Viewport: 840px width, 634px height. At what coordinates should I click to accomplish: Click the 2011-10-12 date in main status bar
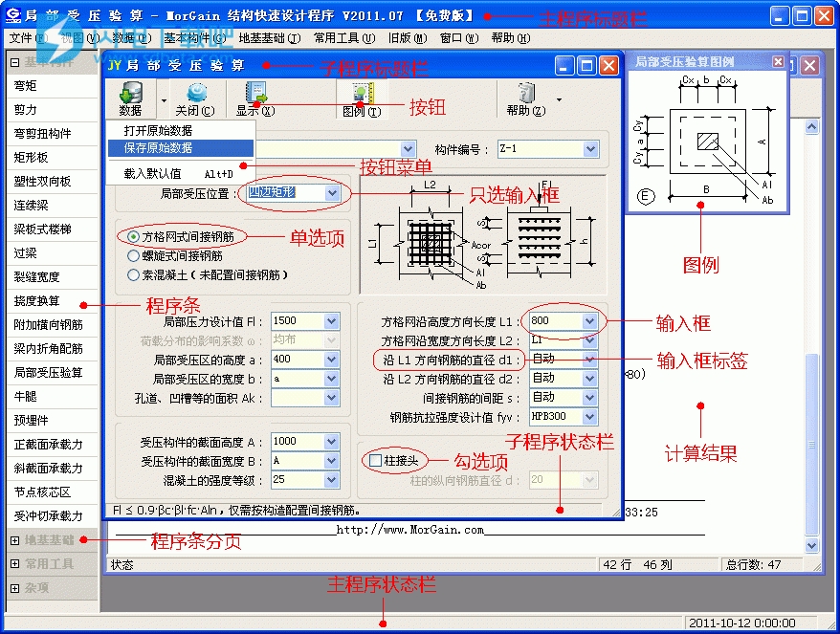click(742, 623)
